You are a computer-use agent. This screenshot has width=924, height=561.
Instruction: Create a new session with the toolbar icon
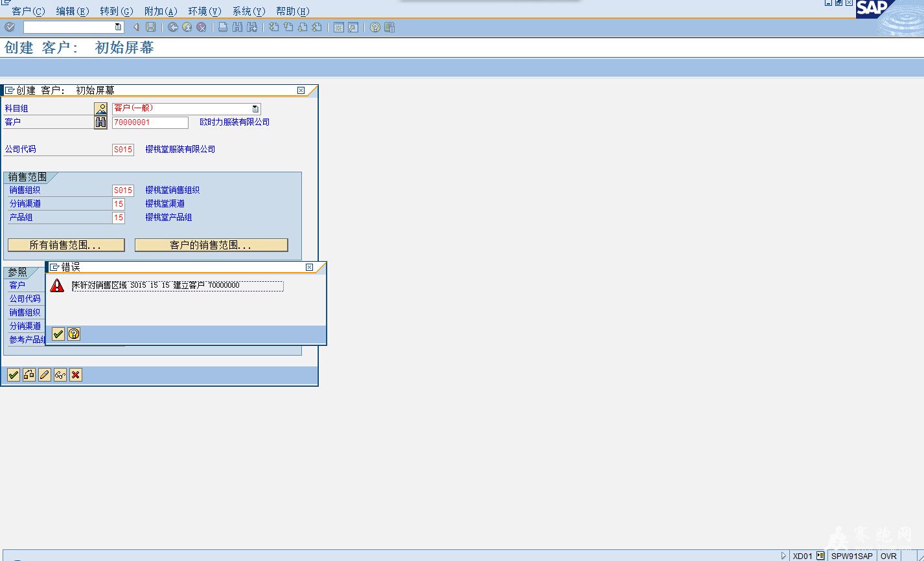pyautogui.click(x=339, y=27)
